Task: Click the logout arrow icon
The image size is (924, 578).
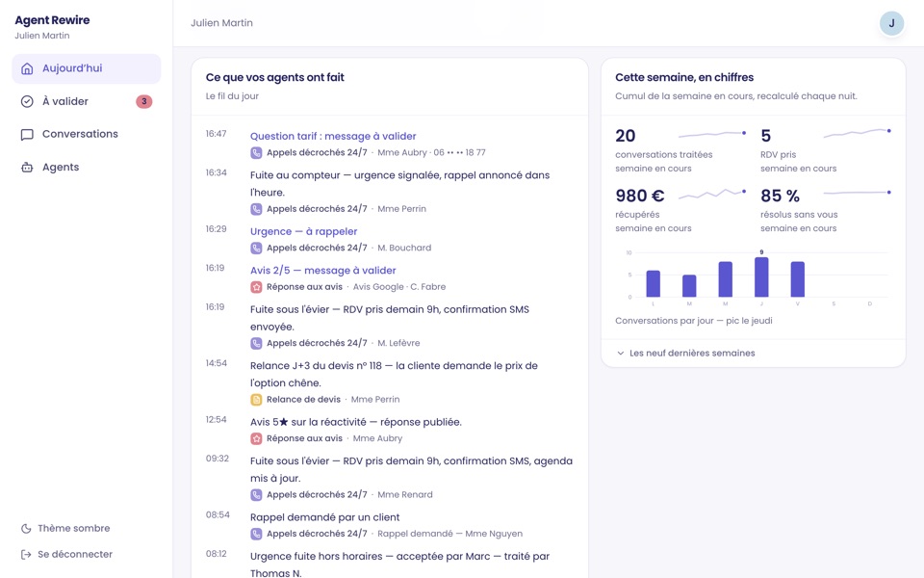Action: click(26, 555)
